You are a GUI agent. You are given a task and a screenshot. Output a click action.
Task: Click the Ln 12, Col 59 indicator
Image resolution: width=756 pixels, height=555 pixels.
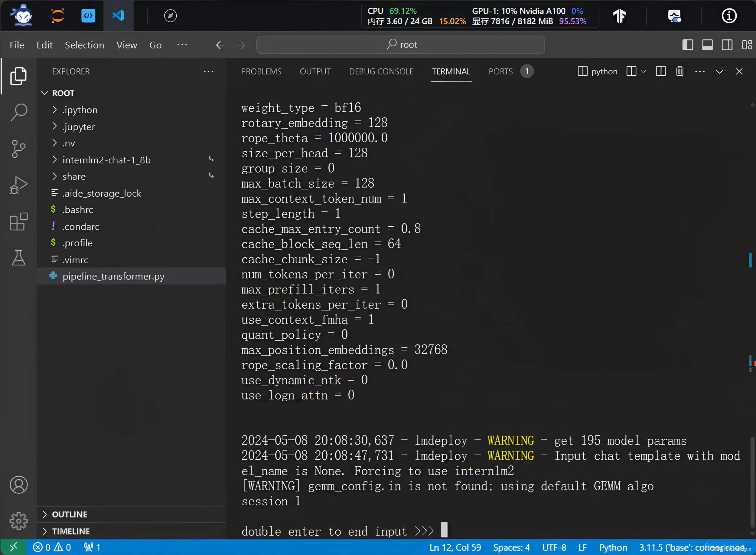[x=455, y=547]
